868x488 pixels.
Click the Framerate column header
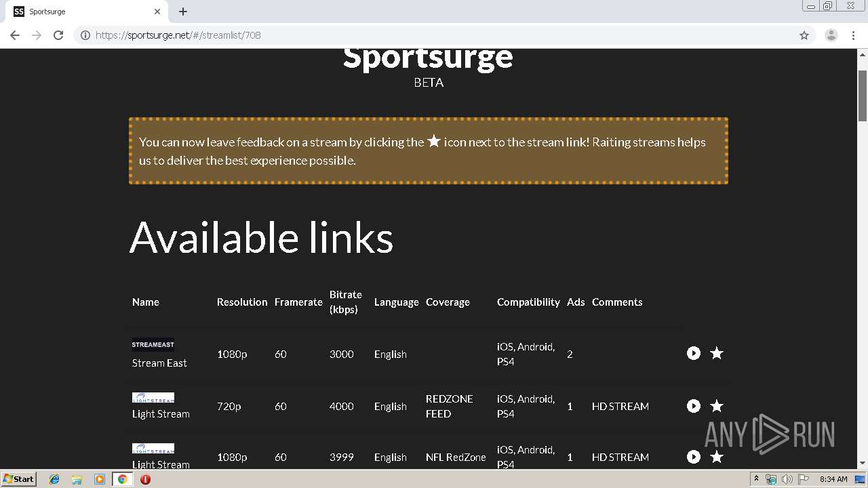pyautogui.click(x=298, y=302)
